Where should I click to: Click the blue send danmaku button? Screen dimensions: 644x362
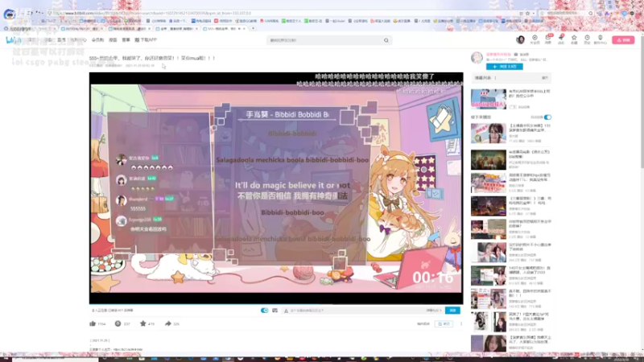pyautogui.click(x=452, y=311)
